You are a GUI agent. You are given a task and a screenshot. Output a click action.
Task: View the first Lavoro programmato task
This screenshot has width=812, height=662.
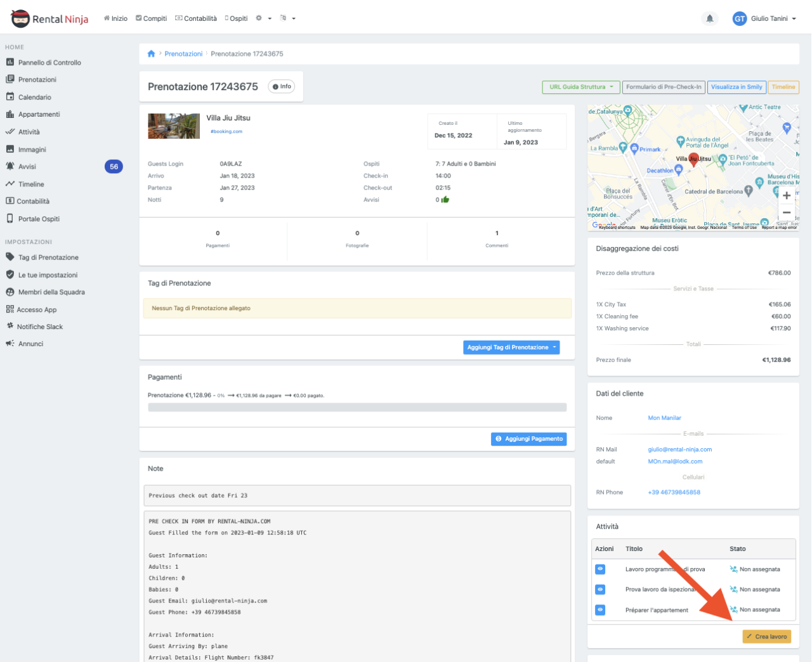coord(600,569)
